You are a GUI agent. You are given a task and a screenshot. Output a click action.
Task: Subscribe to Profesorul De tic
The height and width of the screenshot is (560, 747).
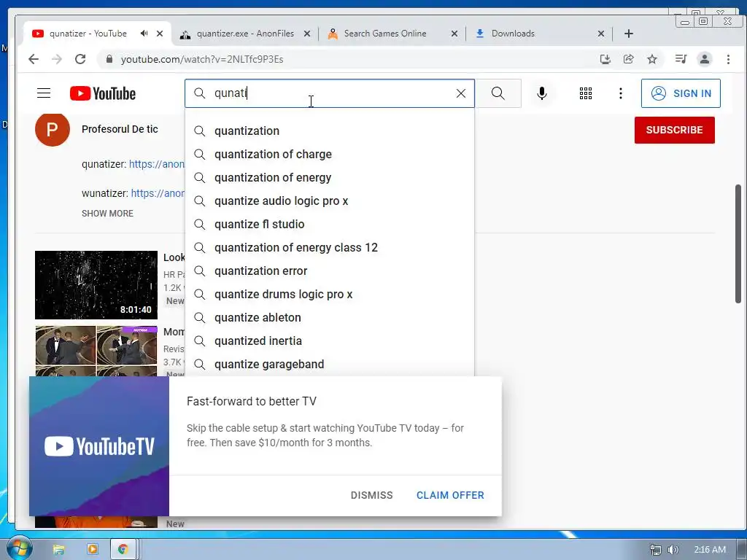675,130
